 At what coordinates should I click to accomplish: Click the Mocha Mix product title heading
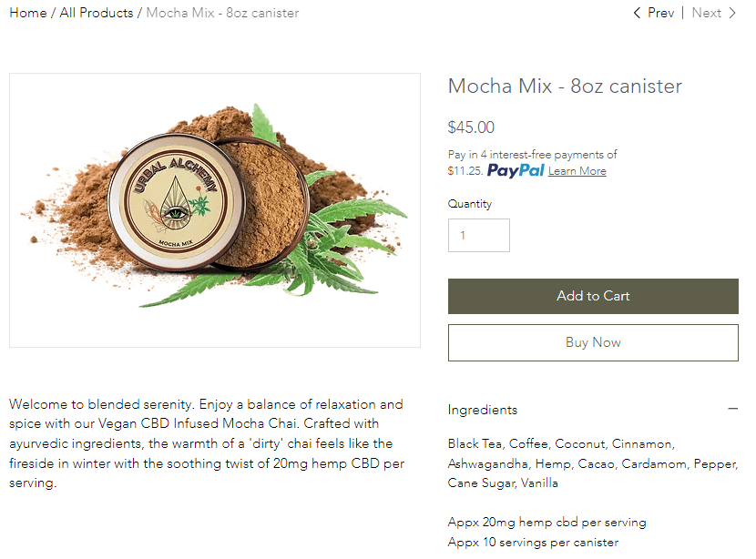click(565, 86)
